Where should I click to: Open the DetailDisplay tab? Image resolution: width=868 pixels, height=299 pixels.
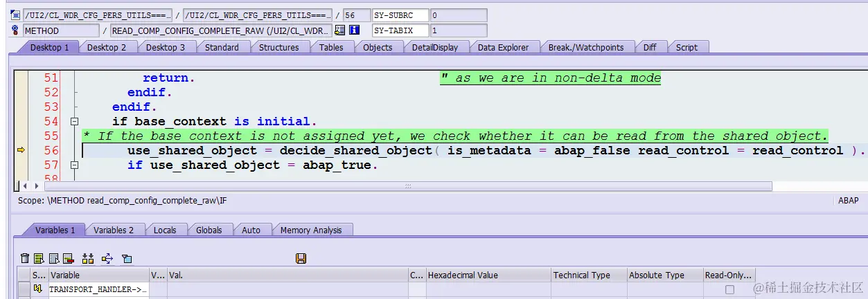pyautogui.click(x=434, y=47)
